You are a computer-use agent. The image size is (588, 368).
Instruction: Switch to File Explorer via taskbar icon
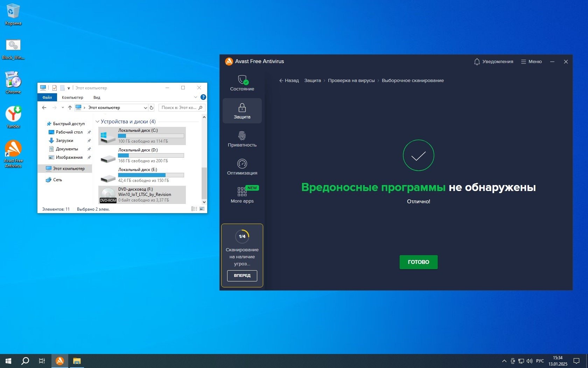(x=77, y=361)
